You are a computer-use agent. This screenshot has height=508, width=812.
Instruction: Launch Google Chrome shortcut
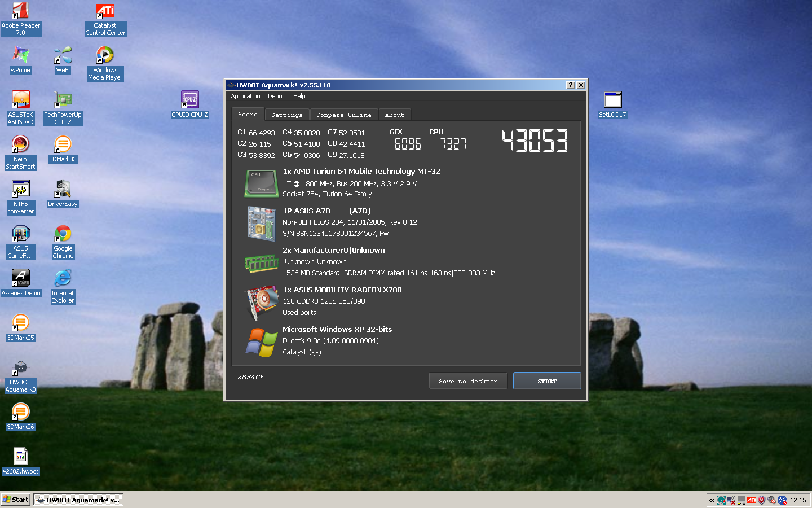(x=63, y=242)
